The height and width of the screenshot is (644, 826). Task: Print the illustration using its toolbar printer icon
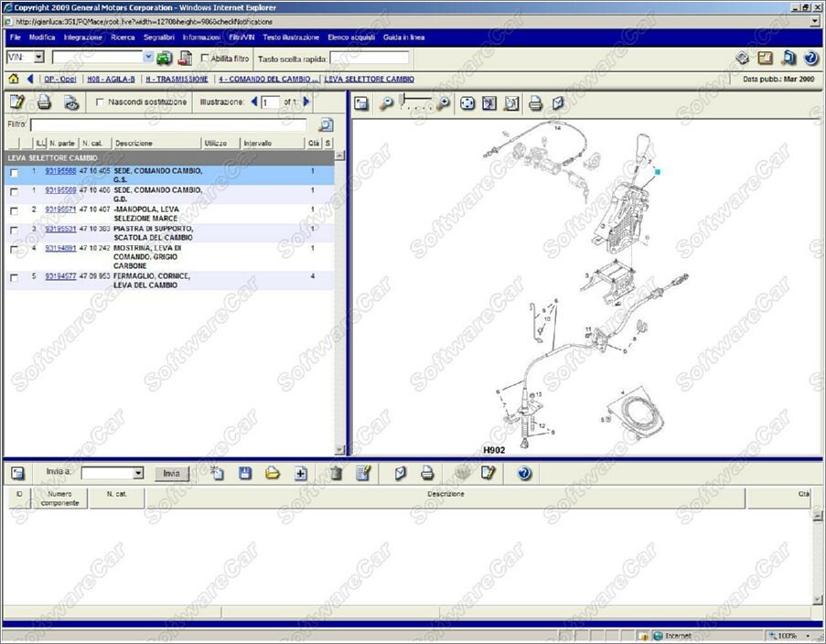point(536,104)
